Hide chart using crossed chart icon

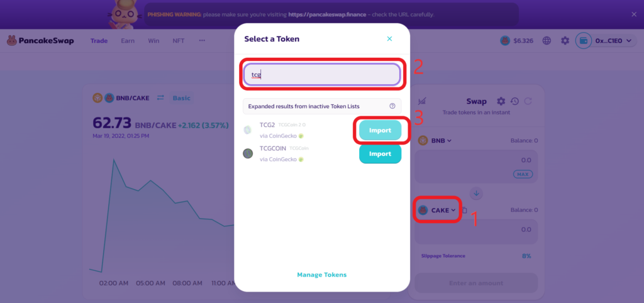tap(421, 101)
